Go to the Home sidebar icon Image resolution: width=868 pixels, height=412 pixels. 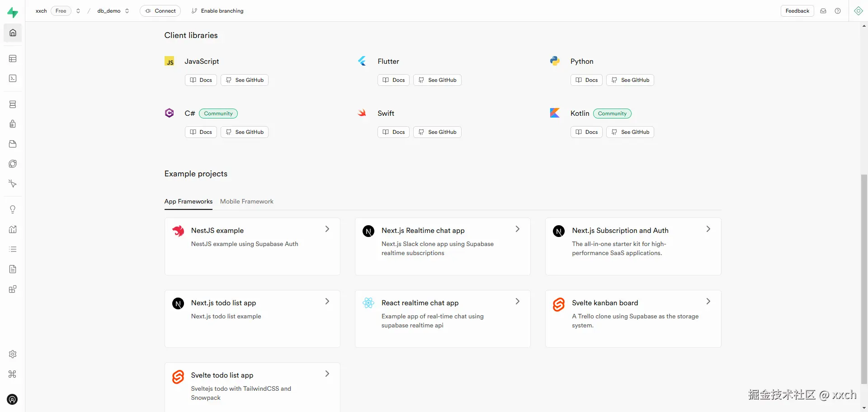pos(13,33)
